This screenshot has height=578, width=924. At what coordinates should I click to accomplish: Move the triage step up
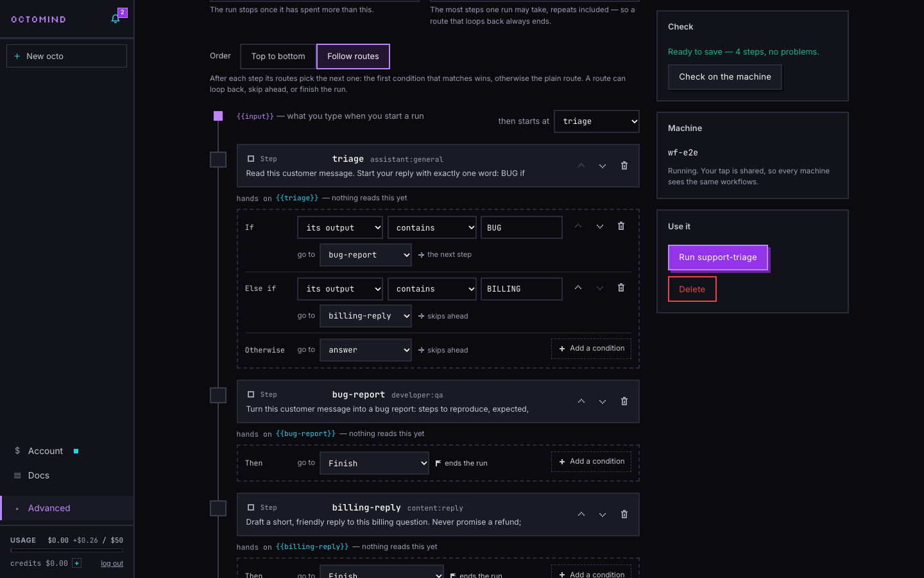tap(581, 166)
